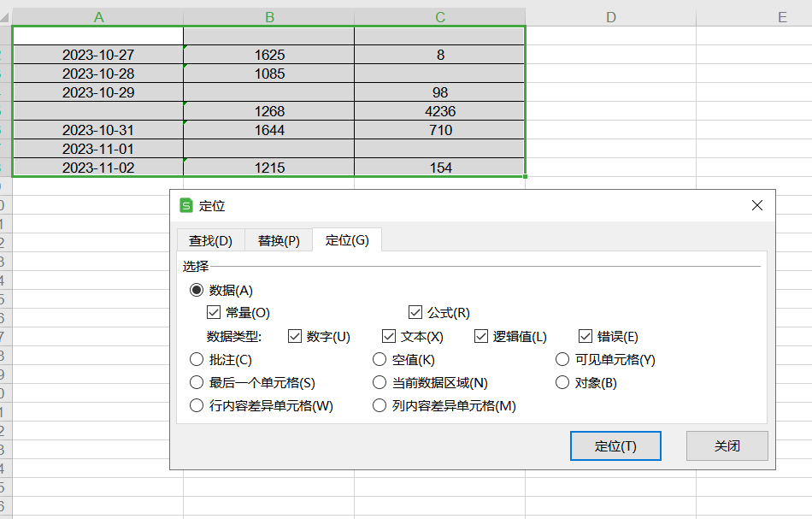Click the 关闭 button

[727, 446]
